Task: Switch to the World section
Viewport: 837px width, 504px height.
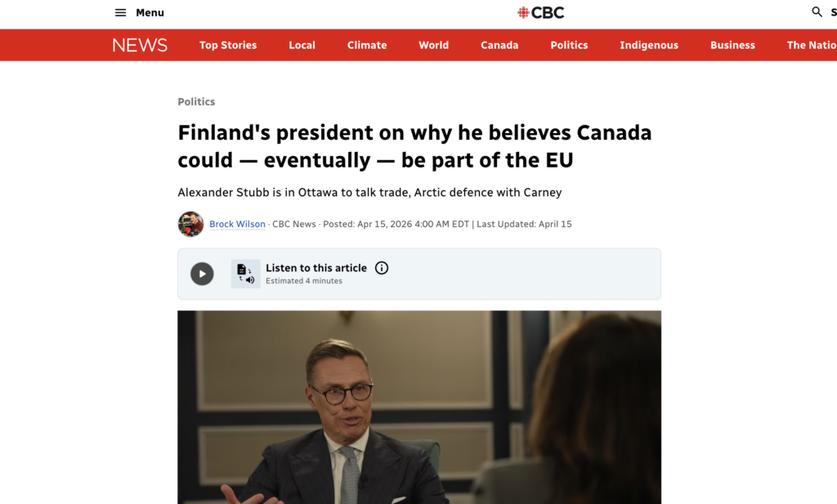Action: click(x=433, y=45)
